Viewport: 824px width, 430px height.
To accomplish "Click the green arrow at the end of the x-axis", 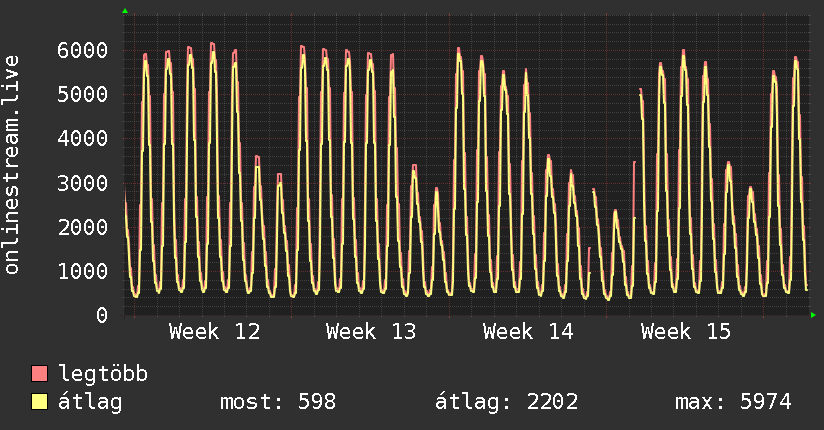I will click(813, 315).
